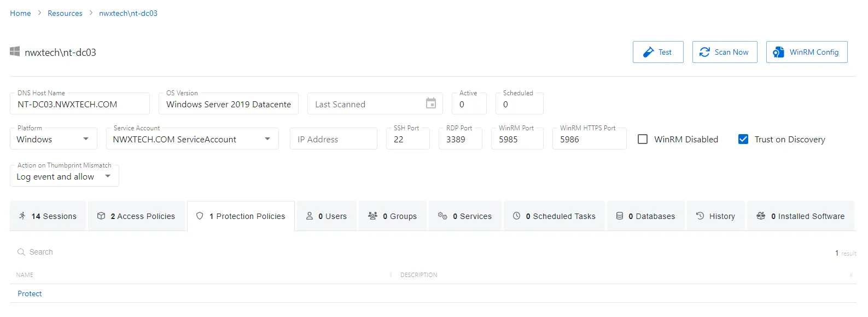Click the OS Version field
The image size is (868, 317).
229,103
